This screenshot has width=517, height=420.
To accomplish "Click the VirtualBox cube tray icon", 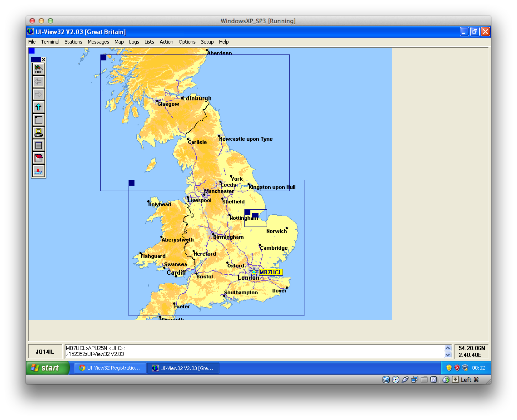I will pyautogui.click(x=465, y=368).
